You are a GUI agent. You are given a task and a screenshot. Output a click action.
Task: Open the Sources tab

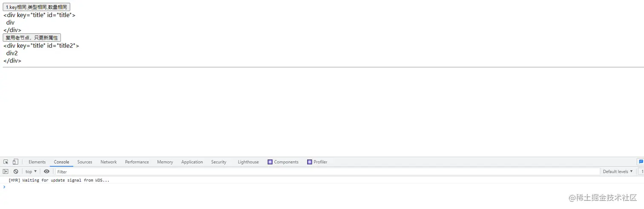[x=84, y=162]
